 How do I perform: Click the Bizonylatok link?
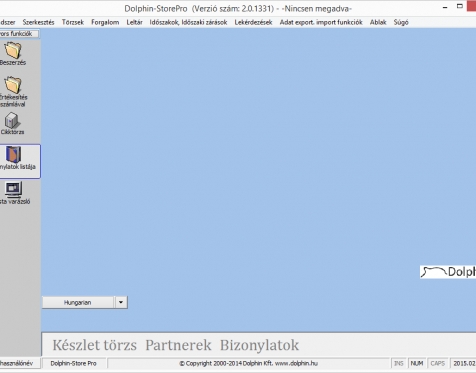[259, 345]
